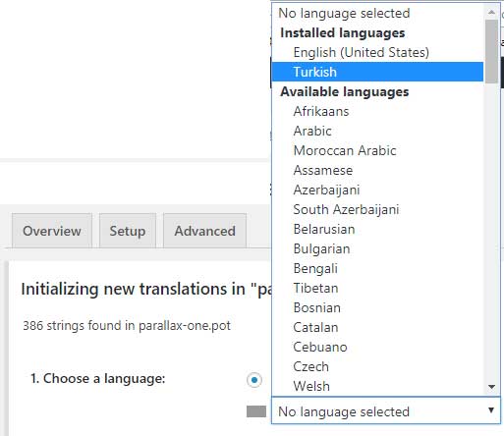Viewport: 504px width, 436px height.
Task: Choose English (United States) option
Action: 377,52
